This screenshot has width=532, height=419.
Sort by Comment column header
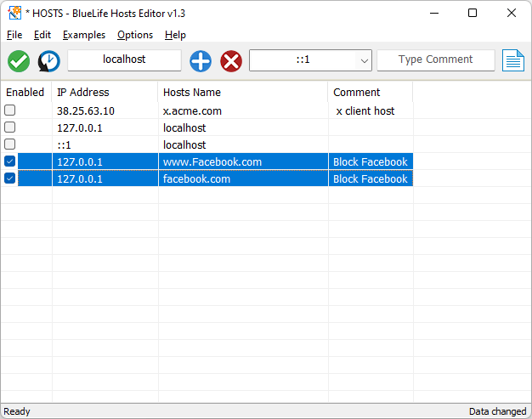[371, 93]
